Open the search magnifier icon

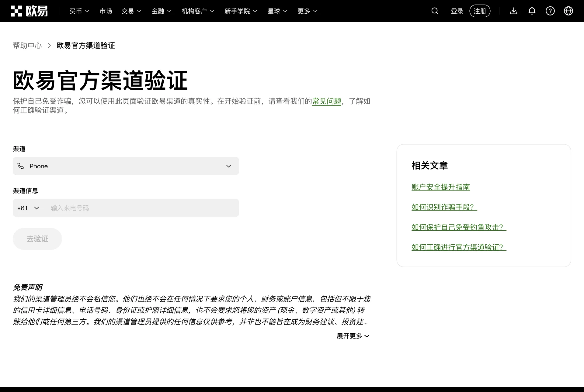pos(435,11)
